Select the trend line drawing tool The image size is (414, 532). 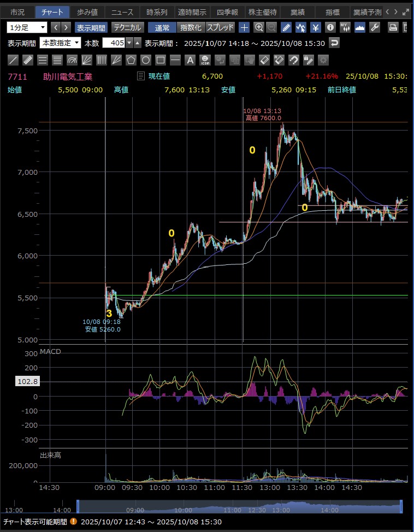(x=13, y=60)
